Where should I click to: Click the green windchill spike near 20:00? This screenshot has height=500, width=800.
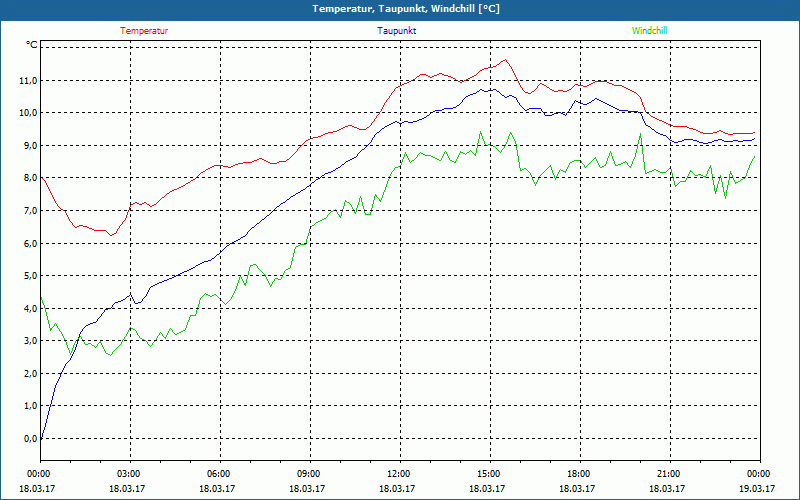point(640,134)
